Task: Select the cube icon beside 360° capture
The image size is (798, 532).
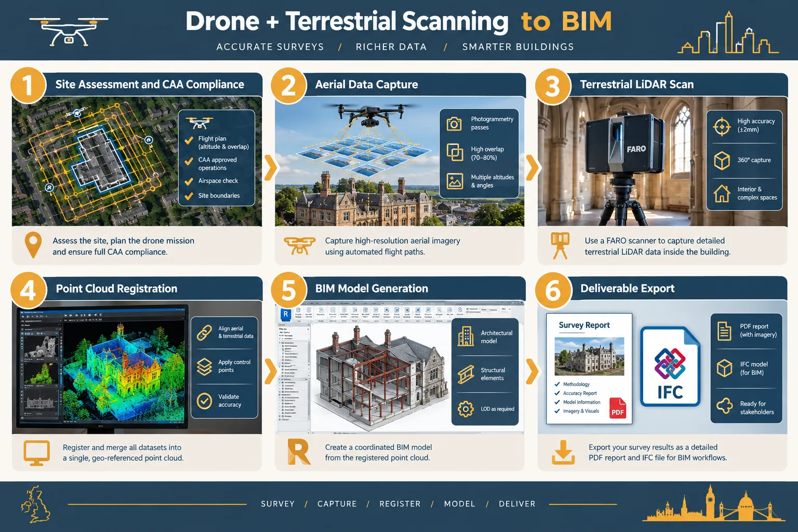Action: click(x=722, y=160)
